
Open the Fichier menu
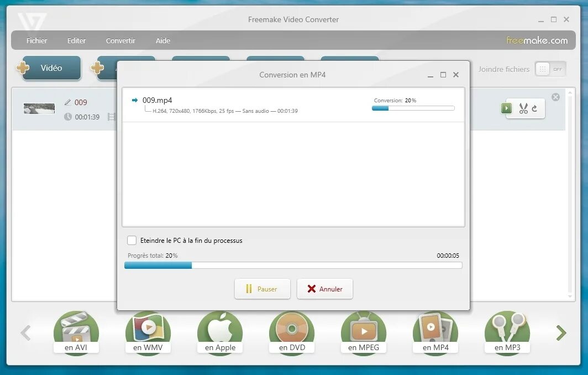click(36, 40)
